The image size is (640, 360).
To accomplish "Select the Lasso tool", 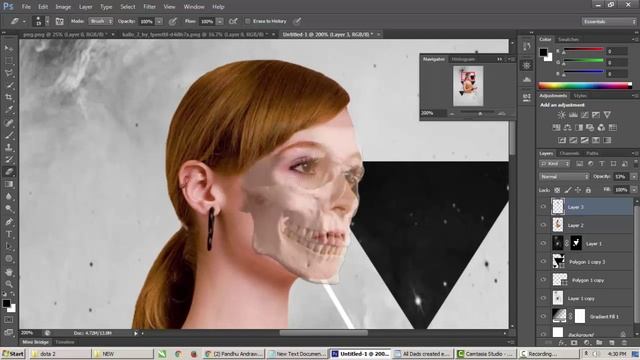I will tap(9, 73).
